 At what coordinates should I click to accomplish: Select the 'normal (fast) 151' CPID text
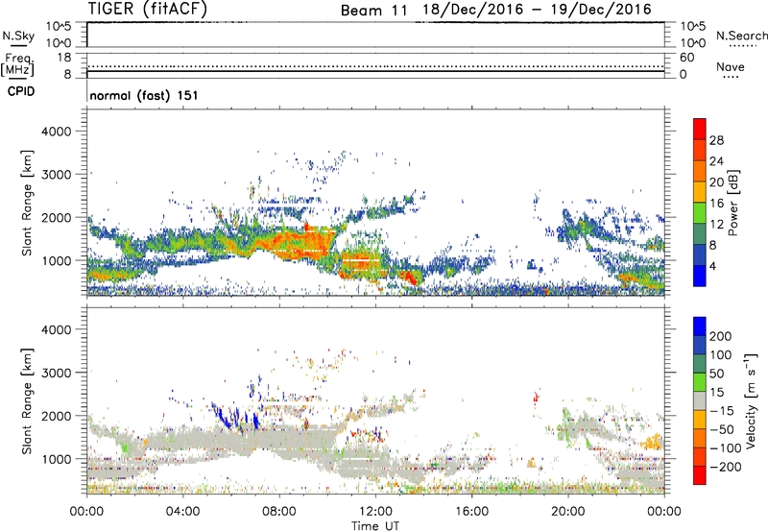click(x=144, y=95)
